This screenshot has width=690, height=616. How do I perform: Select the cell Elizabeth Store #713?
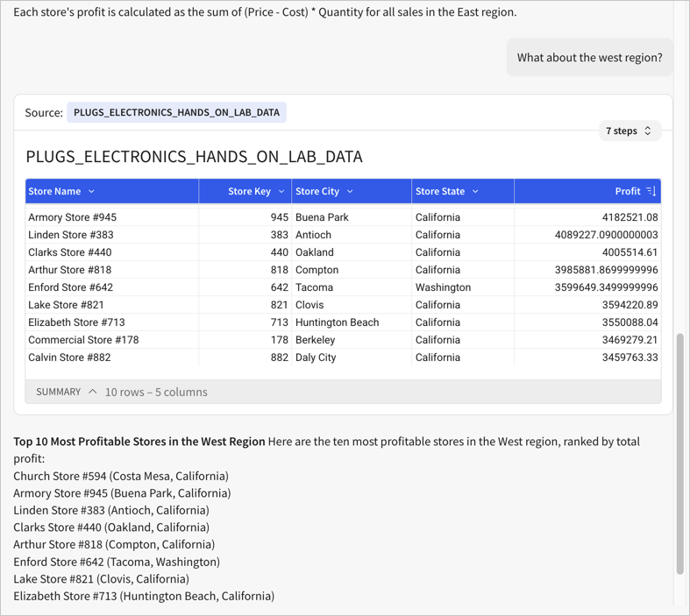(x=111, y=322)
